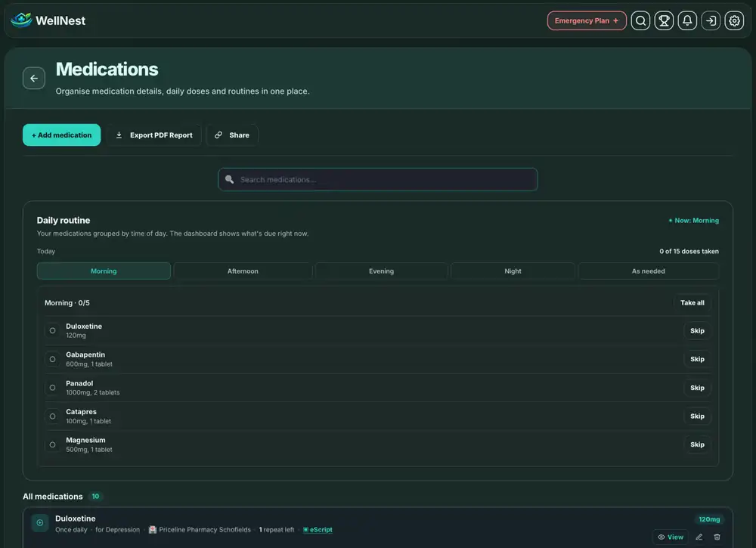Viewport: 756px width, 548px height.
Task: Switch to the Night tab
Action: click(513, 271)
